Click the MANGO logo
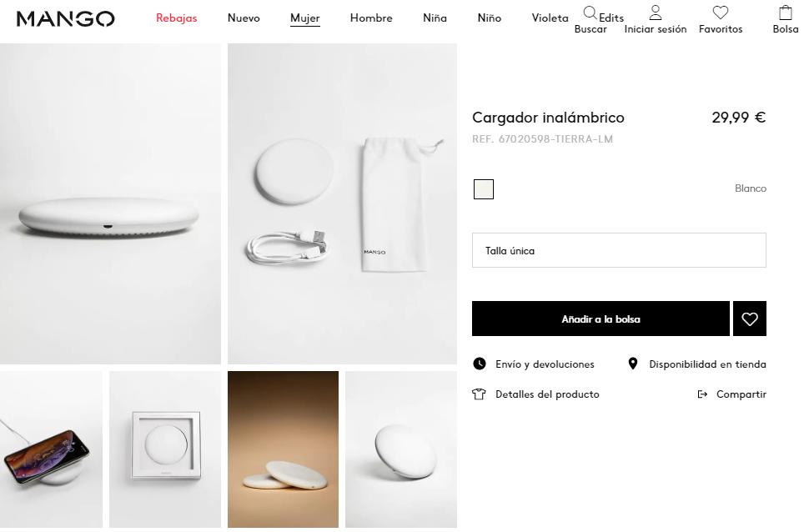Image resolution: width=804 pixels, height=532 pixels. (66, 18)
